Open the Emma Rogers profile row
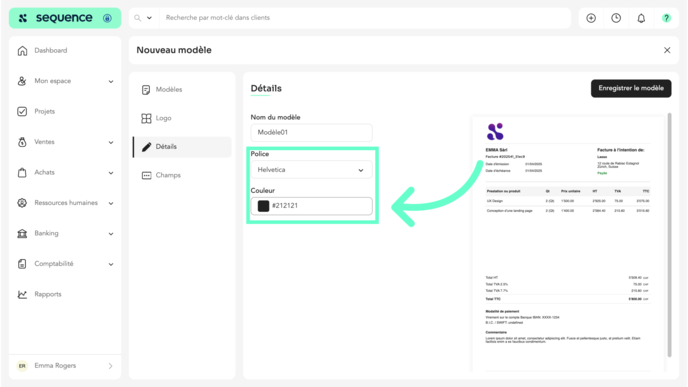Viewport: 688px width, 387px height. (65, 366)
